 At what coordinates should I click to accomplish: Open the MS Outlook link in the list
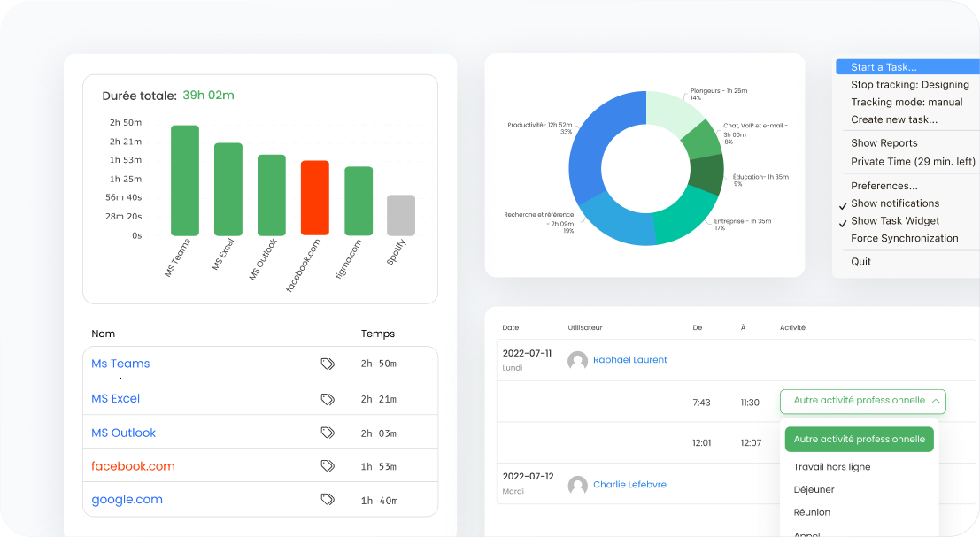click(x=124, y=433)
